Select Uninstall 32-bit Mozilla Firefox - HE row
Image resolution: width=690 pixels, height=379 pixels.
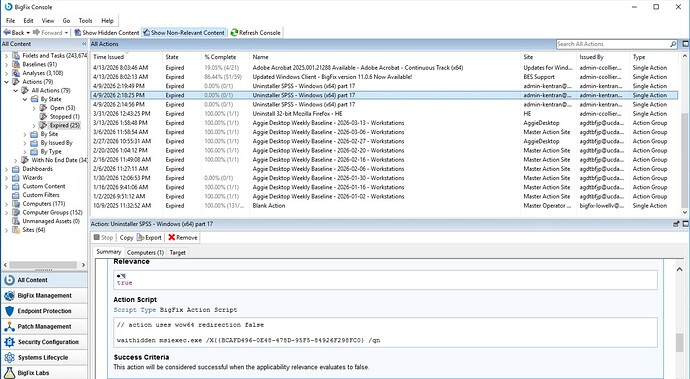[384, 114]
